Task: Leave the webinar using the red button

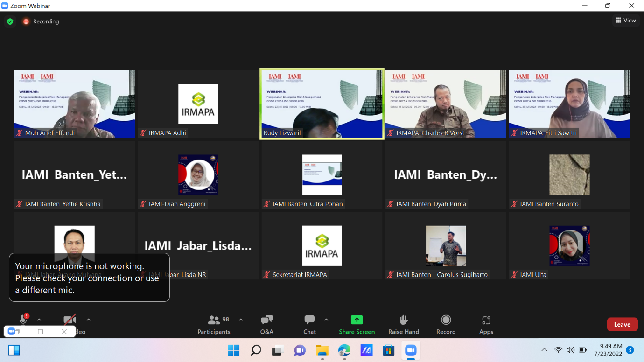Action: point(622,324)
